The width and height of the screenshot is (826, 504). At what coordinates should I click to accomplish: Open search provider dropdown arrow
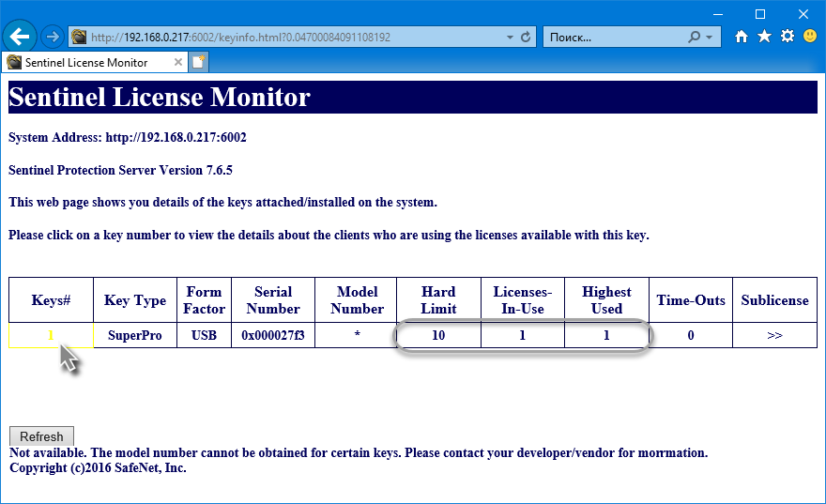[709, 38]
